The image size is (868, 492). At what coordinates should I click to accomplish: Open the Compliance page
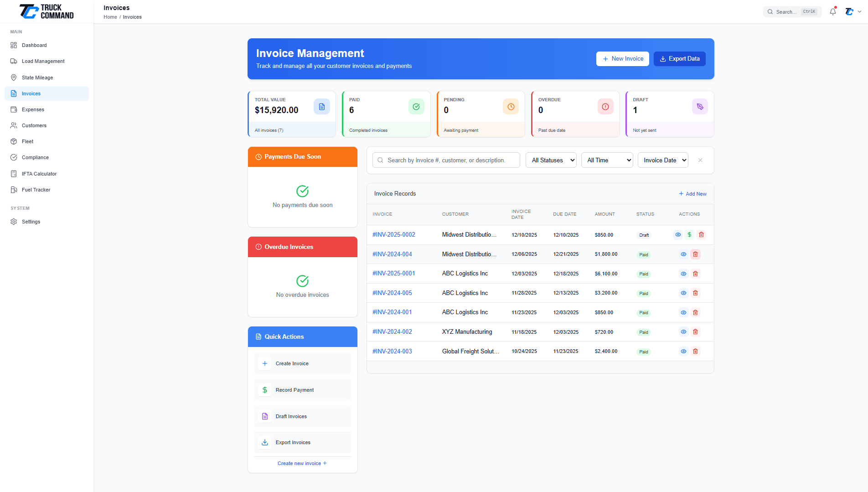tap(35, 157)
